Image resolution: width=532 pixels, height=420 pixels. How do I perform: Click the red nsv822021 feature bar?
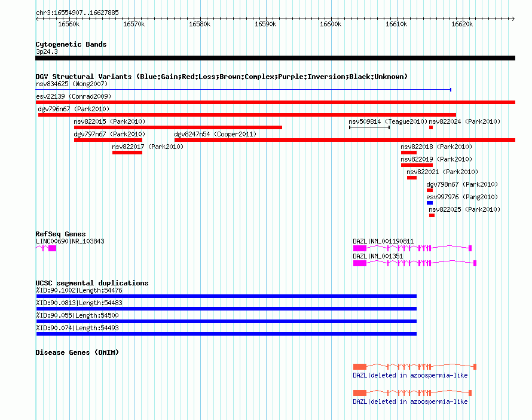point(412,178)
